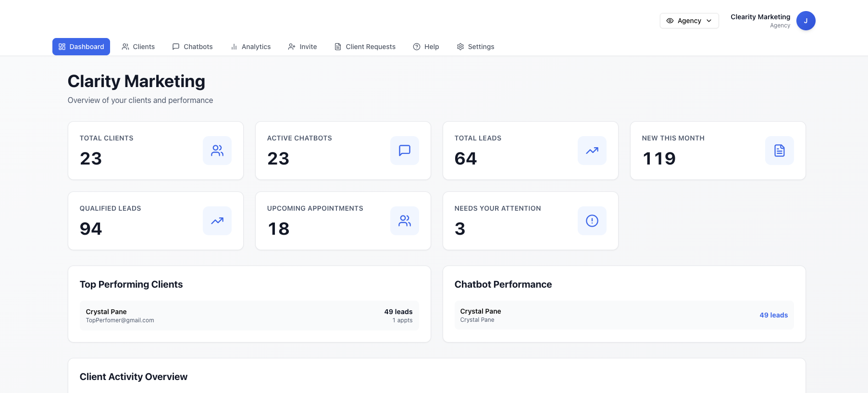Click the Active Chatbots value 23
This screenshot has width=868, height=393.
tap(278, 158)
